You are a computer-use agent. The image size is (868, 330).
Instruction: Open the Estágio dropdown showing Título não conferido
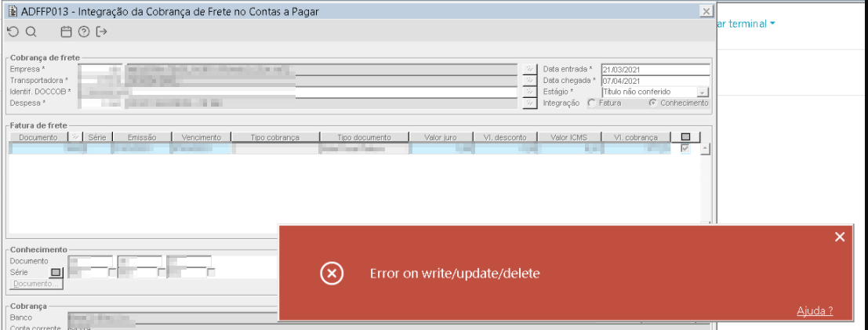click(x=703, y=92)
